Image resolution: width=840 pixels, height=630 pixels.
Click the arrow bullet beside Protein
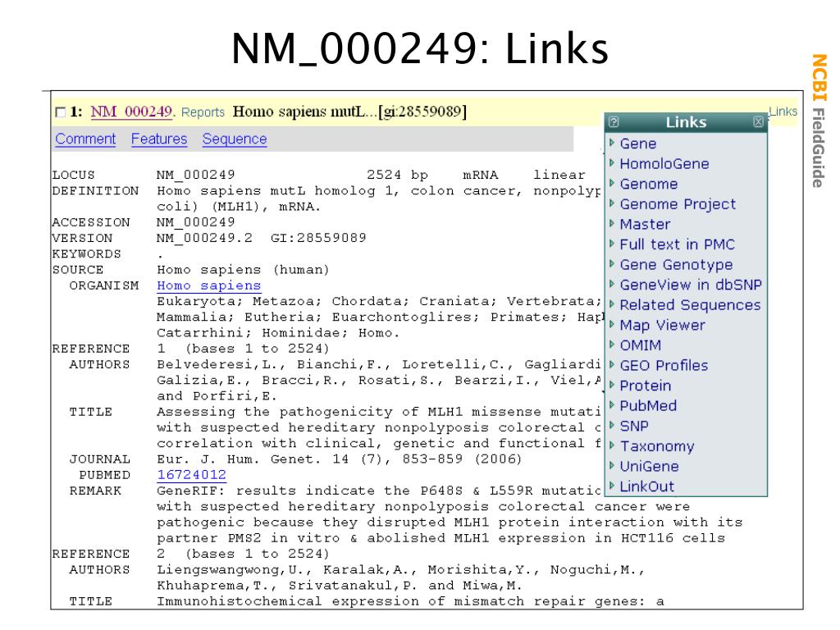[x=612, y=385]
